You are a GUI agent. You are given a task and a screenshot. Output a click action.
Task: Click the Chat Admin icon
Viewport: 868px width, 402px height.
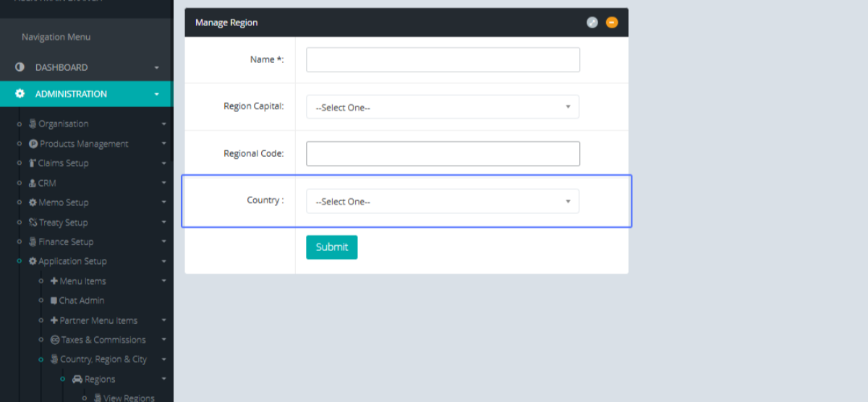point(54,301)
